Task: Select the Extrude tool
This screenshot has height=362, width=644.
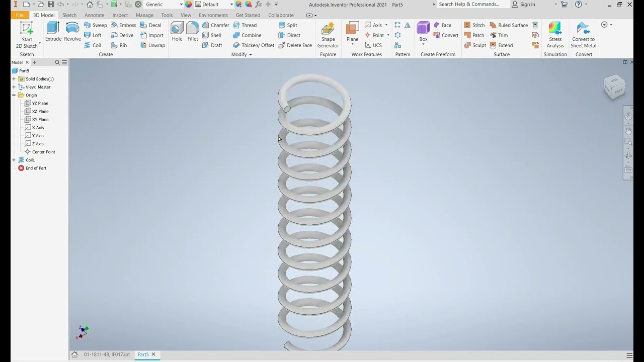Action: pos(53,32)
